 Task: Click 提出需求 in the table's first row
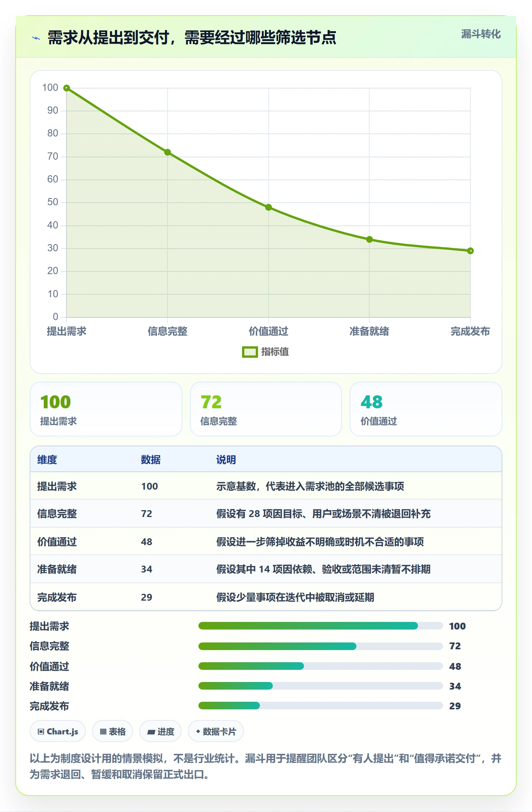click(x=57, y=486)
